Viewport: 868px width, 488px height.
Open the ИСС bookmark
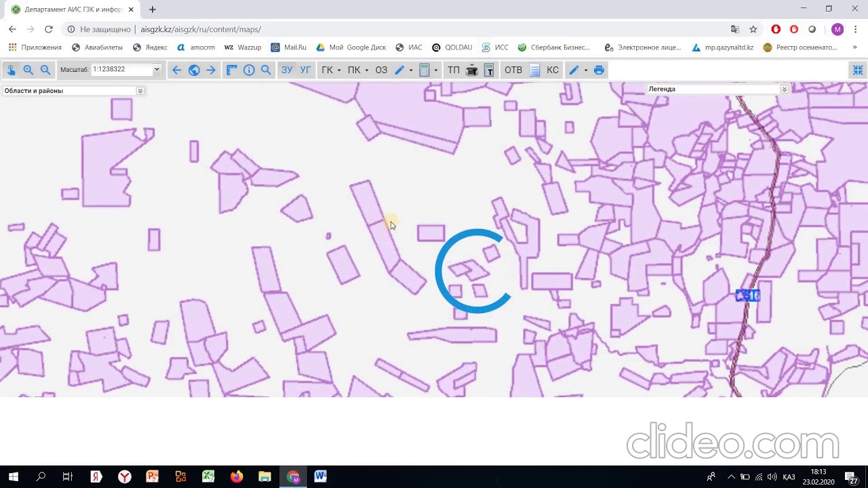coord(495,47)
